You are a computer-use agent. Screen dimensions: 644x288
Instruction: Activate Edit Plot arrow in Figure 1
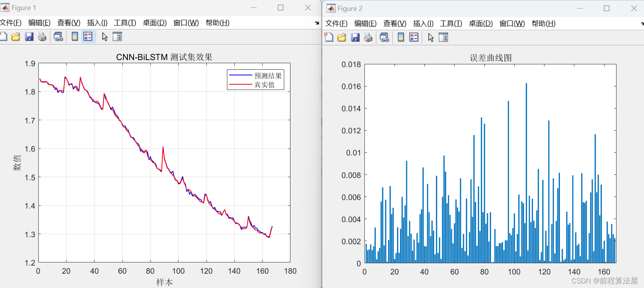click(105, 37)
